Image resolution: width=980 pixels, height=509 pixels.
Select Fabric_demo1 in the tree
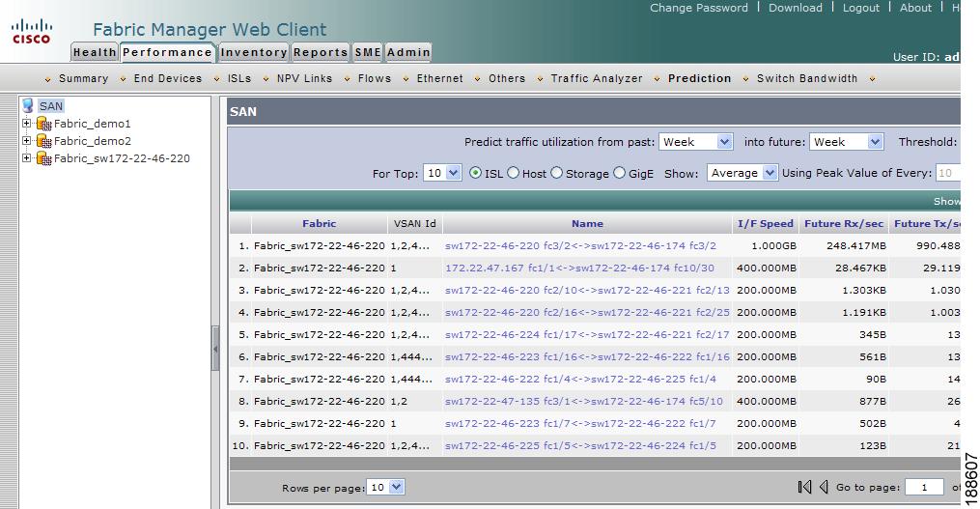(x=92, y=124)
